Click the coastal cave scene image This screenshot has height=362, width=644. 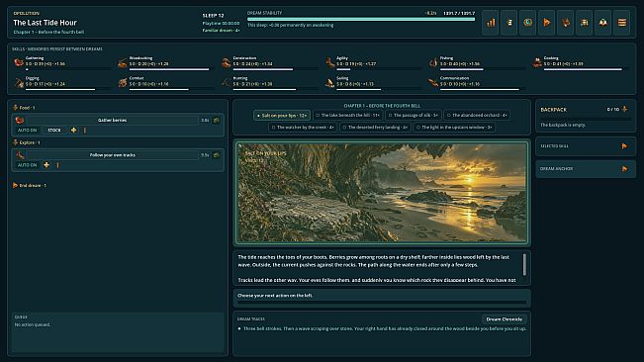(x=382, y=193)
